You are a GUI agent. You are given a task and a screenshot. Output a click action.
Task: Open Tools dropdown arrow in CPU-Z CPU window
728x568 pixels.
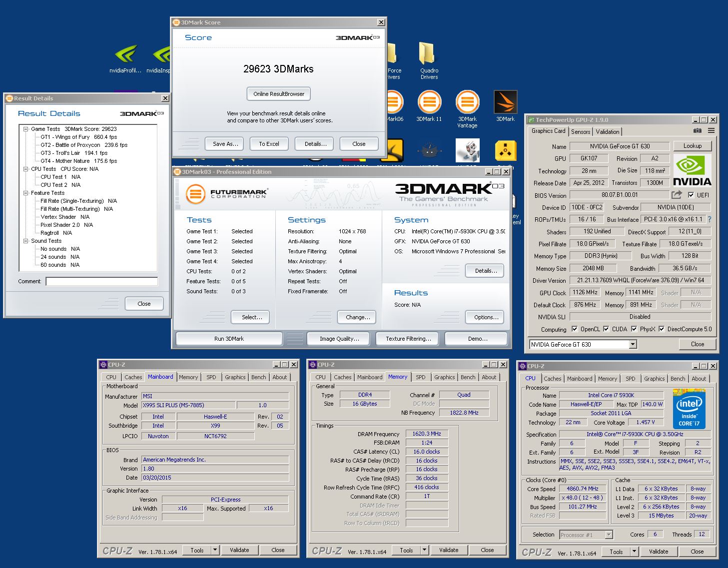tap(634, 552)
